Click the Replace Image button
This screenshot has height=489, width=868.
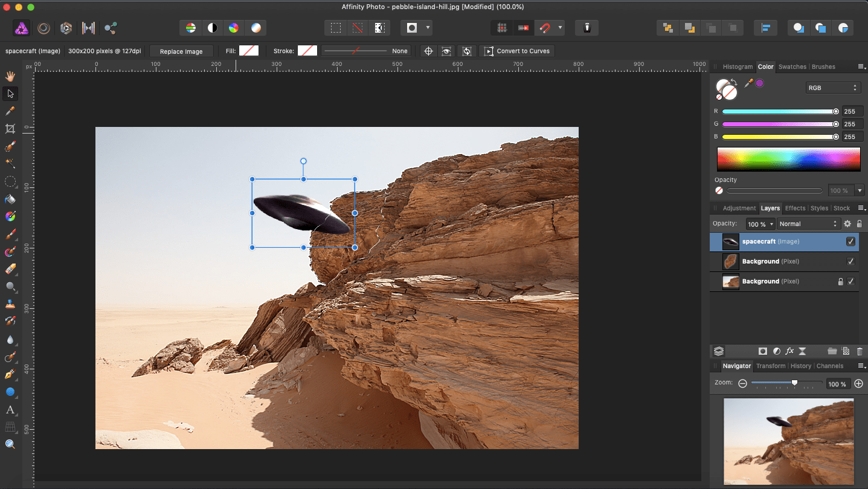pos(181,51)
